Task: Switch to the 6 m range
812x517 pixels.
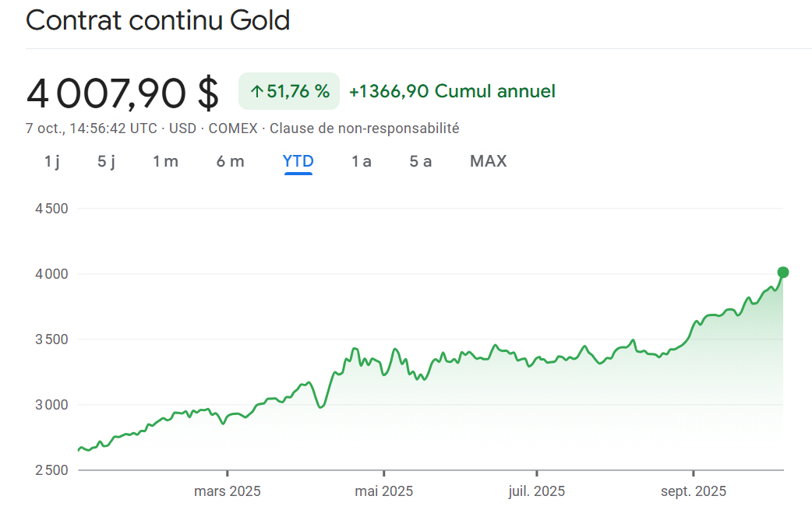Action: (230, 161)
